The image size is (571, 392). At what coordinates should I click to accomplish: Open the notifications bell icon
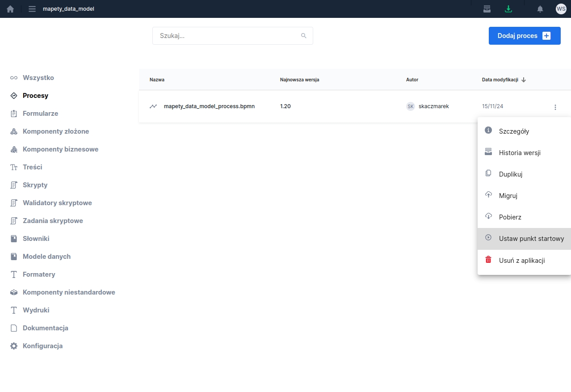coord(540,9)
